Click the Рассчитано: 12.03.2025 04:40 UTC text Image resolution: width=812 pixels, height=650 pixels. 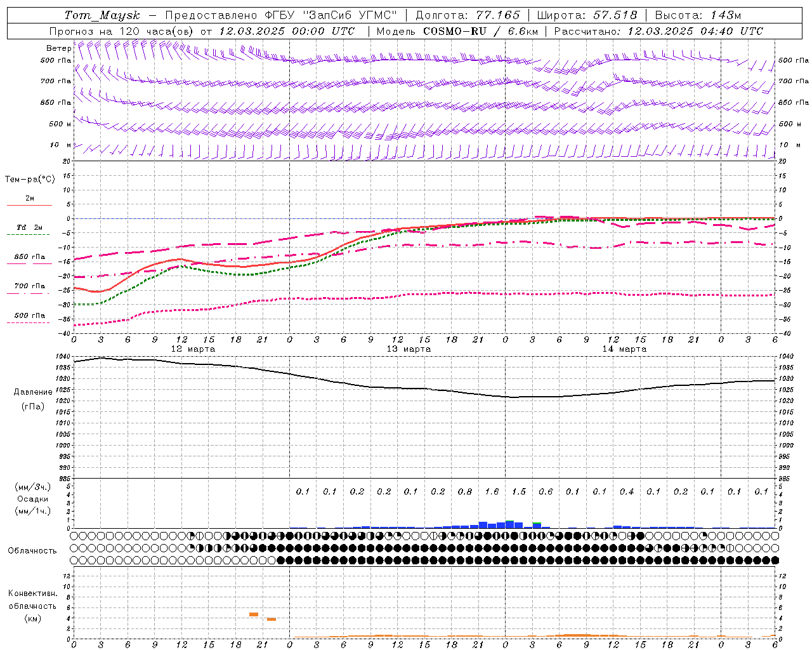[658, 31]
